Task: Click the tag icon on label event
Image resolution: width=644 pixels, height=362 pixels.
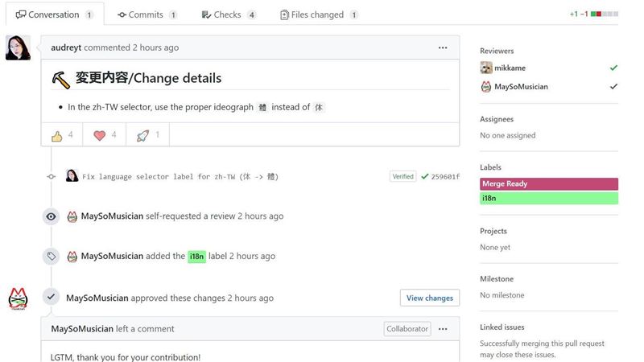Action: pos(51,257)
